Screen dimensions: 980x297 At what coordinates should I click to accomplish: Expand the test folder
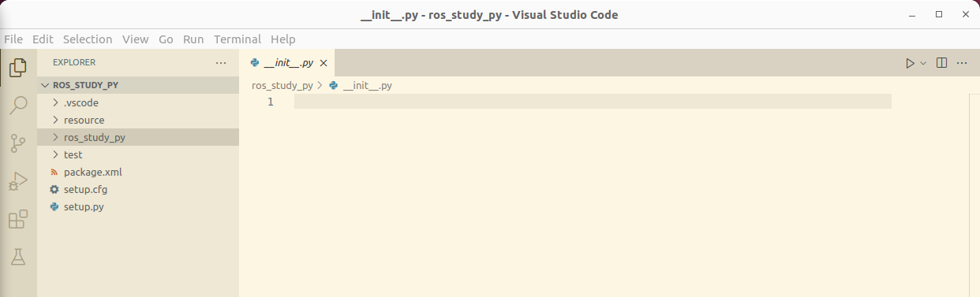click(138, 154)
